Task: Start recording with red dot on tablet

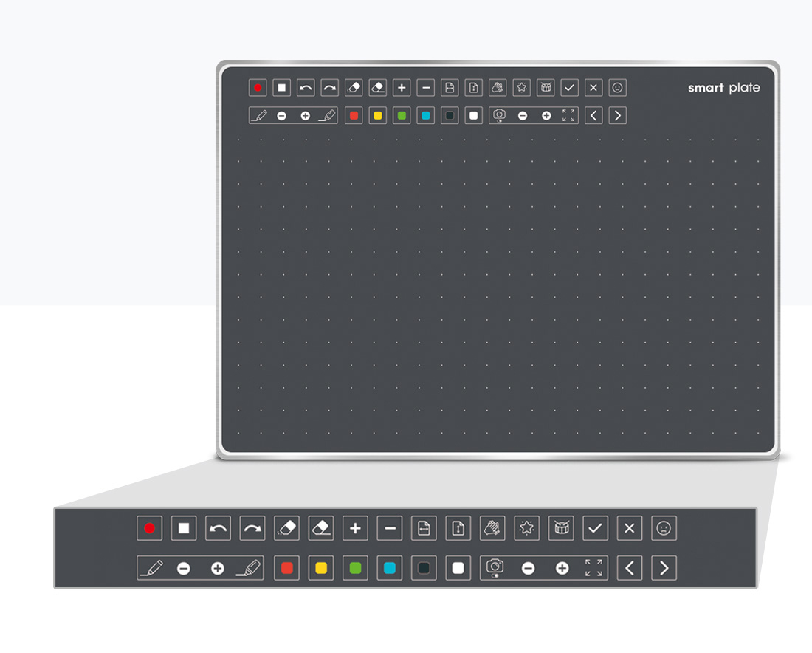Action: click(x=258, y=88)
